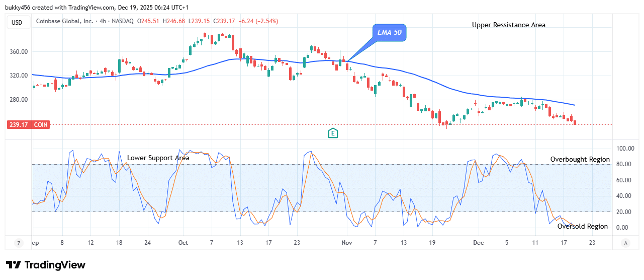Click the 'A' auto-scale button at bottom right
Viewport: 644px width, 280px height.
tap(625, 243)
